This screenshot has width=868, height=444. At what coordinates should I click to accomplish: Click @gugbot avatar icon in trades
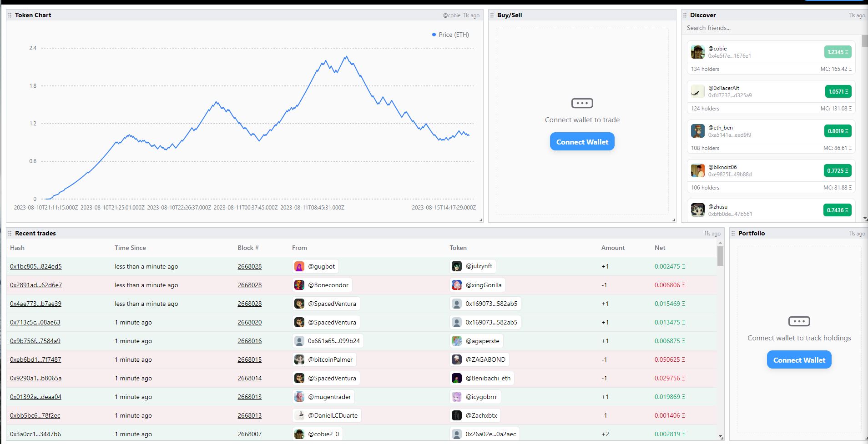(299, 266)
